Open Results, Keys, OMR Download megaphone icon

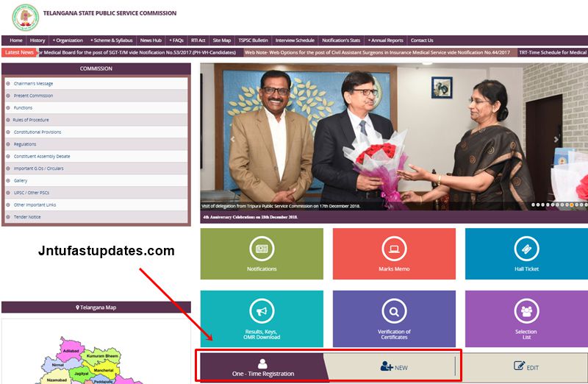pyautogui.click(x=262, y=311)
